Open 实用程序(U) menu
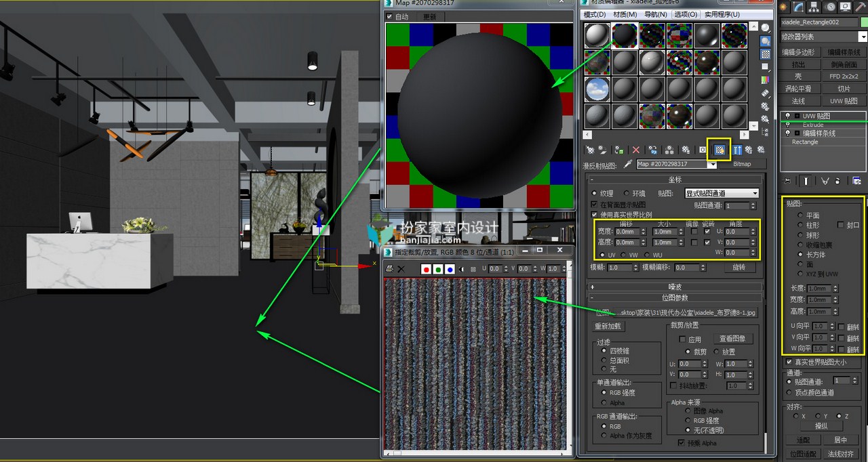This screenshot has width=868, height=462. pyautogui.click(x=722, y=14)
